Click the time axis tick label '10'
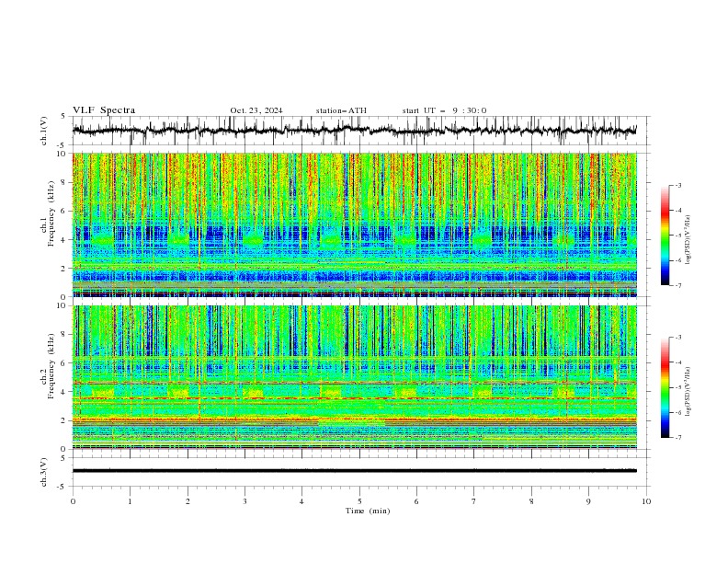This screenshot has width=728, height=563. point(646,501)
